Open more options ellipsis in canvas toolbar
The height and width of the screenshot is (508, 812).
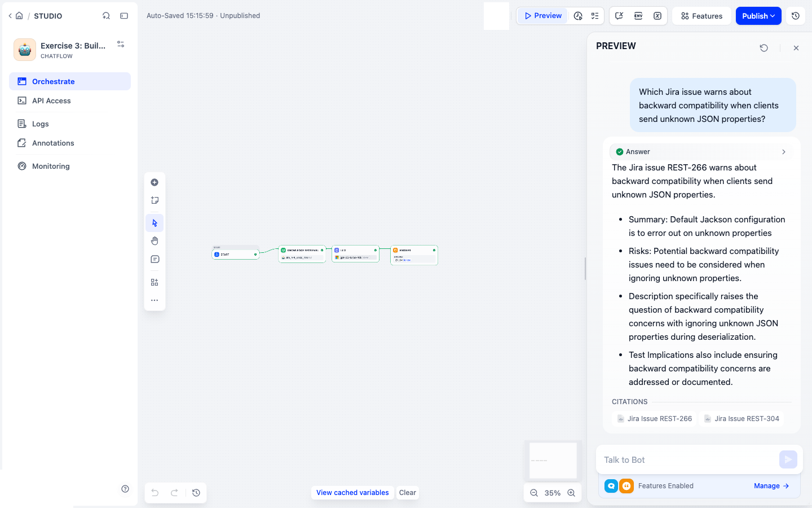click(x=155, y=300)
